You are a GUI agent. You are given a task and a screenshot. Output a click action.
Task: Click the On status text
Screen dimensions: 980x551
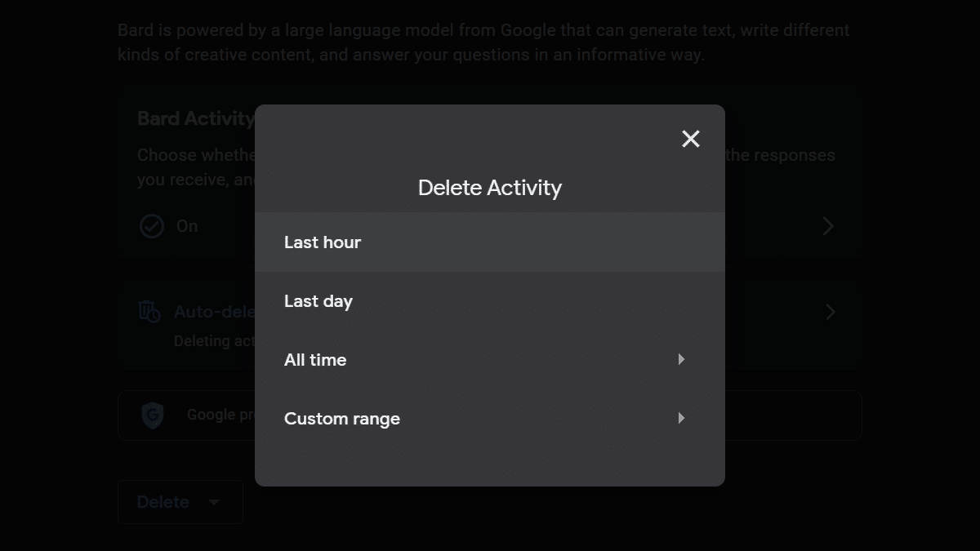[x=187, y=226]
